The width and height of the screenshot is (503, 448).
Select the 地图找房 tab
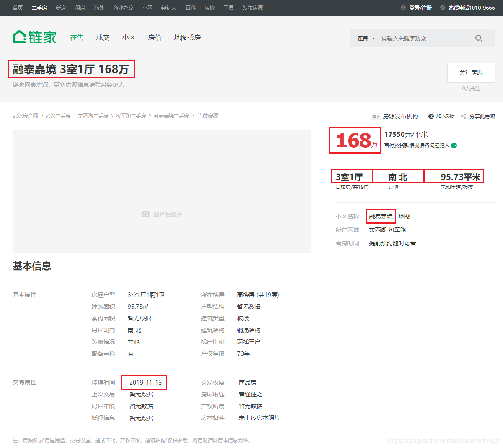pyautogui.click(x=187, y=37)
